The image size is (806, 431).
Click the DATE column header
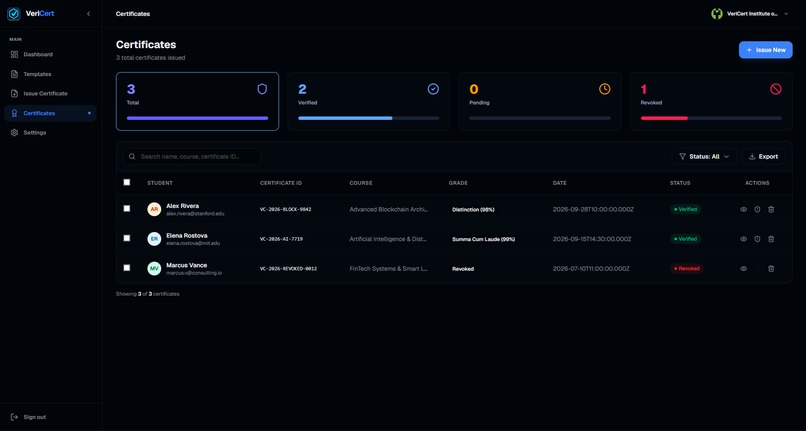pos(559,183)
